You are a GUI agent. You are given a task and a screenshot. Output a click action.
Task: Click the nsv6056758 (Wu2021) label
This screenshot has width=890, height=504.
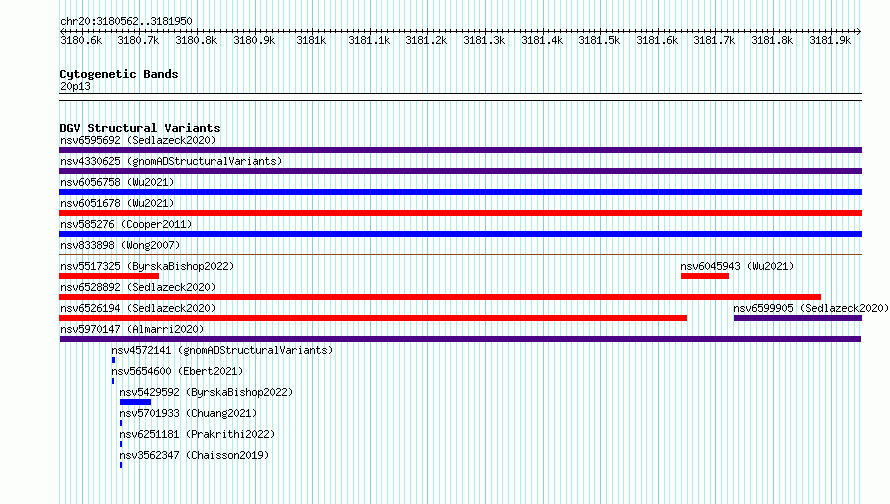(x=117, y=182)
